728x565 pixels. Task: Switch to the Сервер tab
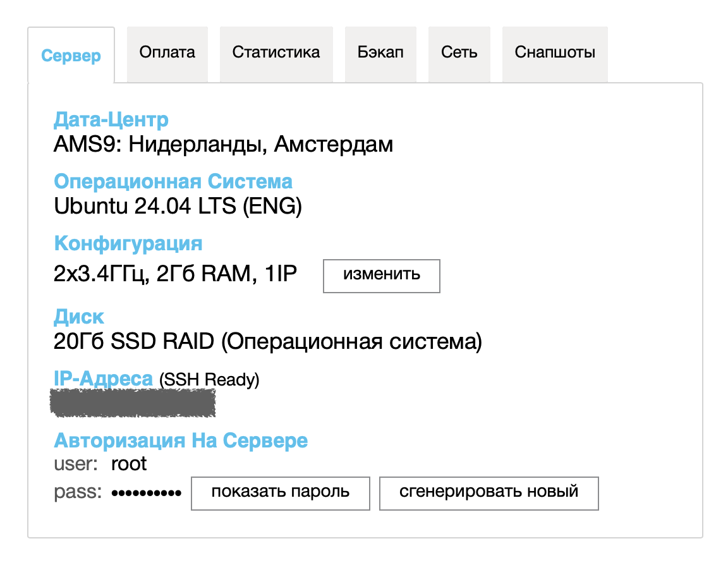pyautogui.click(x=71, y=56)
